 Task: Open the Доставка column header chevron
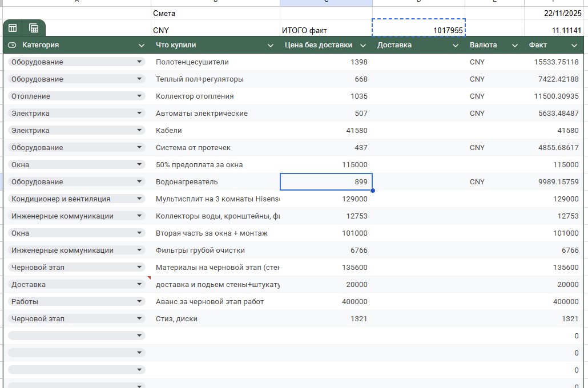(x=456, y=45)
